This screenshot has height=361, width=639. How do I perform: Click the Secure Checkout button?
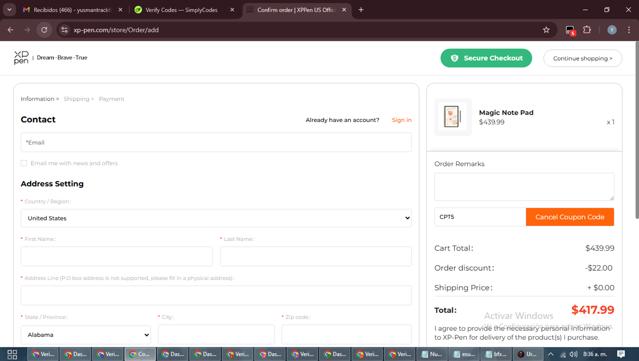[486, 58]
